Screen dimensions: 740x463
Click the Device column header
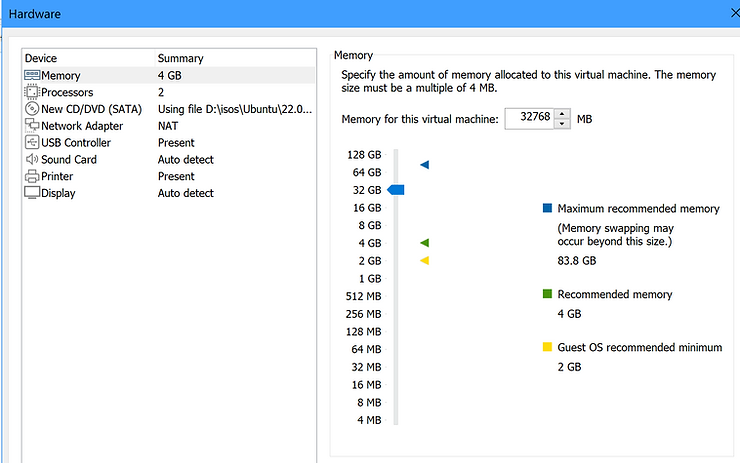coord(41,59)
